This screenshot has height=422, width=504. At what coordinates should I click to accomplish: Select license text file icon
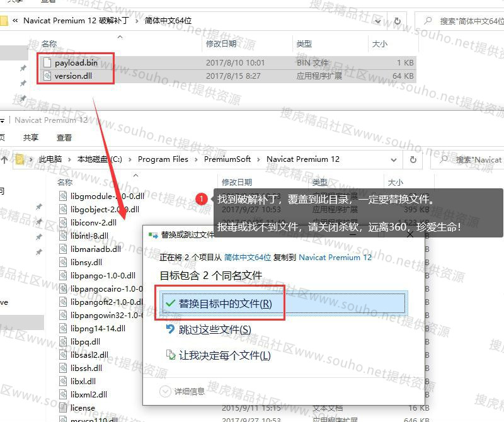pos(64,408)
